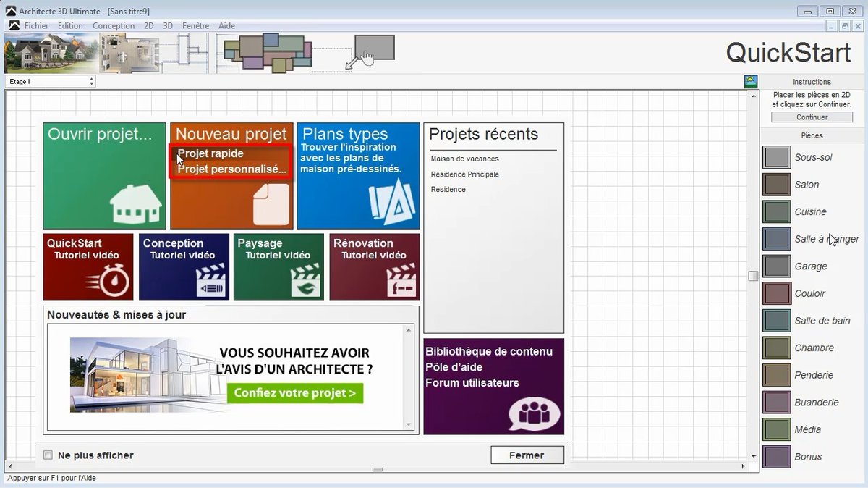This screenshot has height=488, width=868.
Task: Open the Etage 1 floor dropdown
Action: pyautogui.click(x=51, y=82)
